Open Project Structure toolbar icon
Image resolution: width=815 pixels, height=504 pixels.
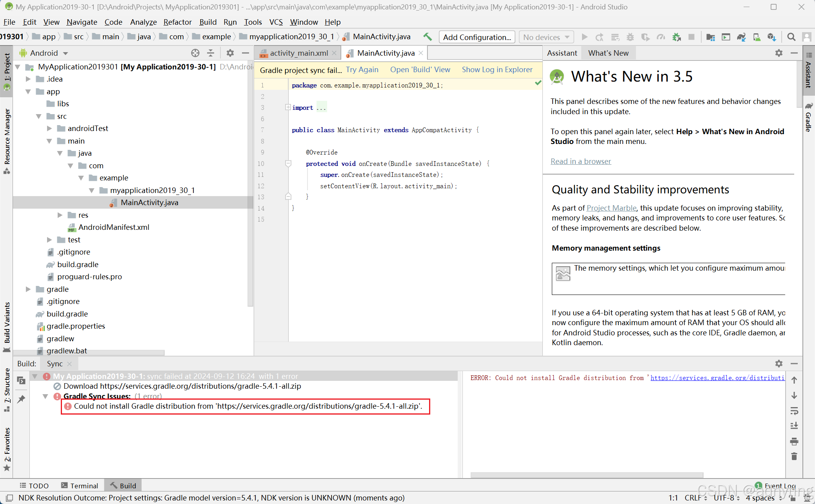pyautogui.click(x=710, y=37)
